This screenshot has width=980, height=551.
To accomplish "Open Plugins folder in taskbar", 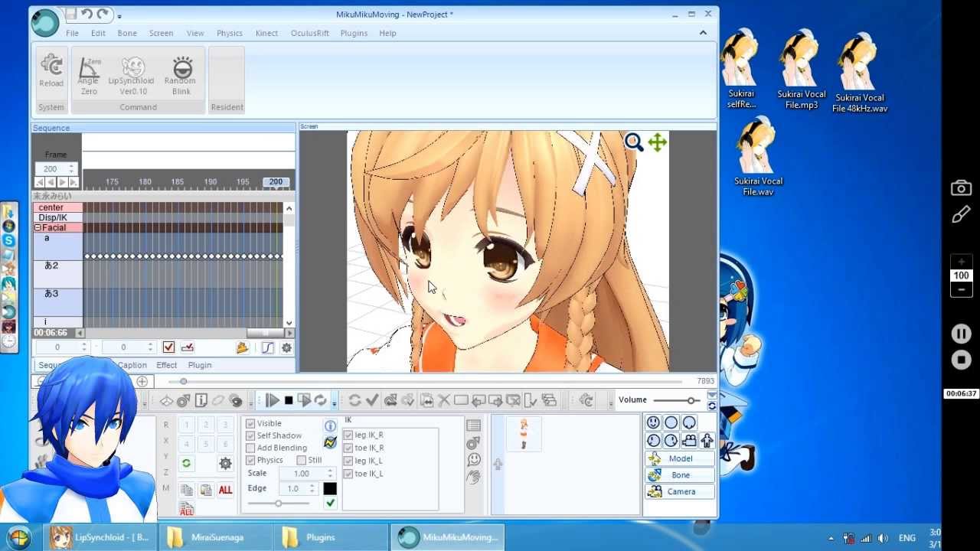I will point(329,537).
